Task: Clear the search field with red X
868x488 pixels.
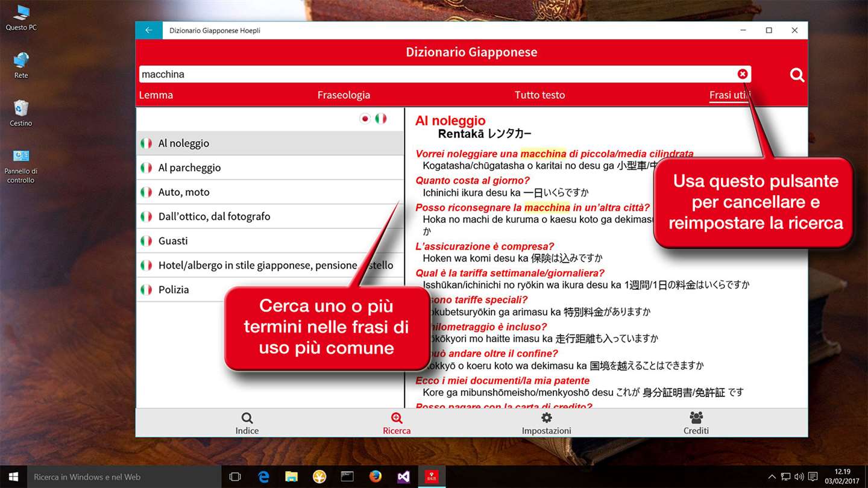Action: pos(742,74)
